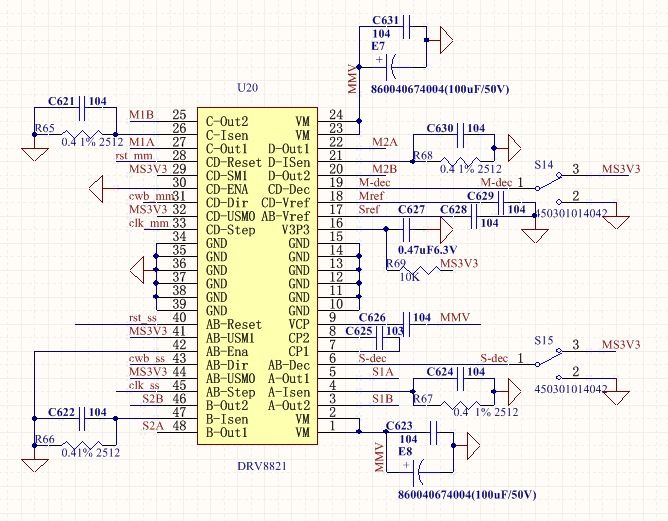Screen dimensions: 668x521
Task: Select the rst_mm net label
Action: pos(134,156)
